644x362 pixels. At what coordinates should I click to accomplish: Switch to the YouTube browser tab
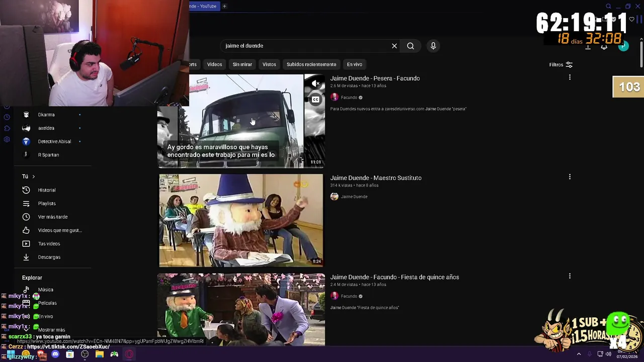coord(203,6)
